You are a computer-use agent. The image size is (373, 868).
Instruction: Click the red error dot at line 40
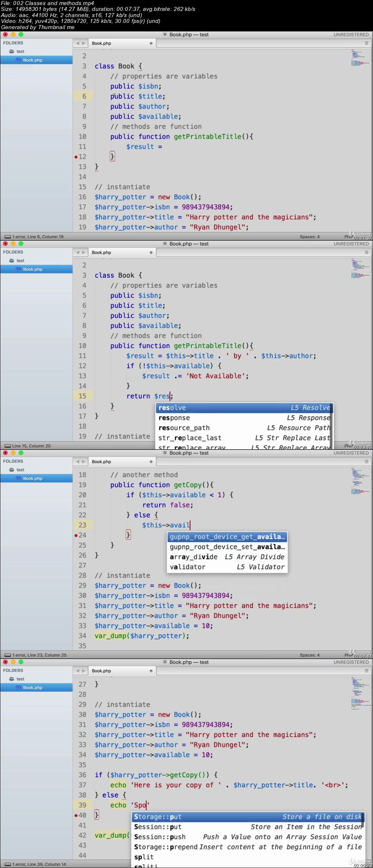point(76,815)
